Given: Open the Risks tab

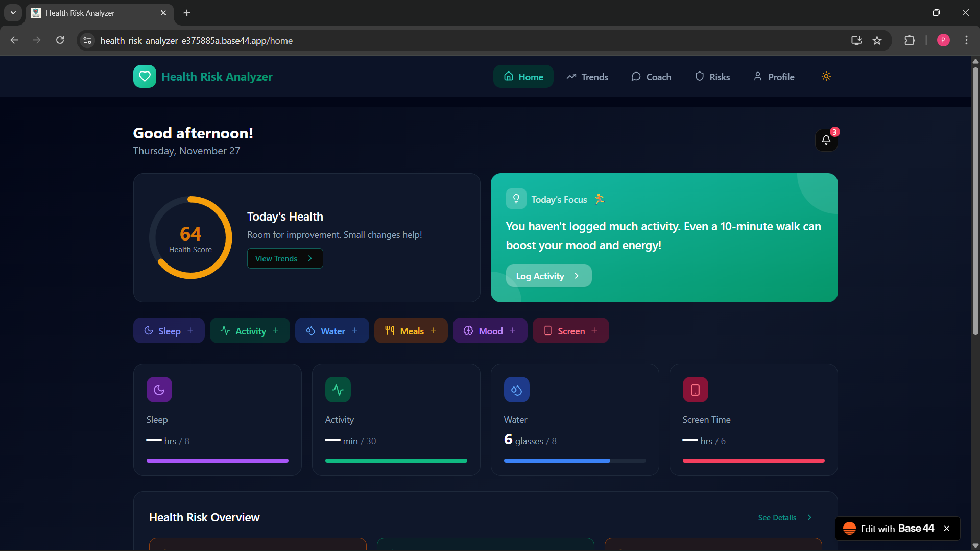Looking at the screenshot, I should coord(713,77).
